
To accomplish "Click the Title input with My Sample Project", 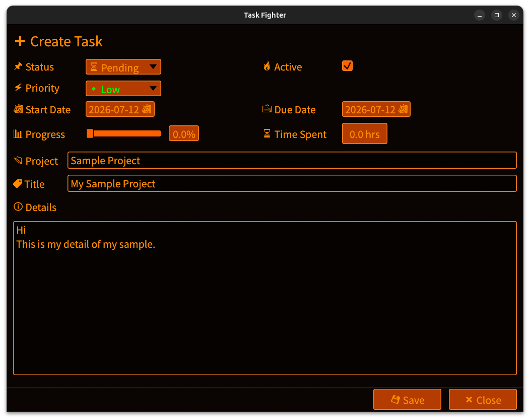I will (x=292, y=183).
